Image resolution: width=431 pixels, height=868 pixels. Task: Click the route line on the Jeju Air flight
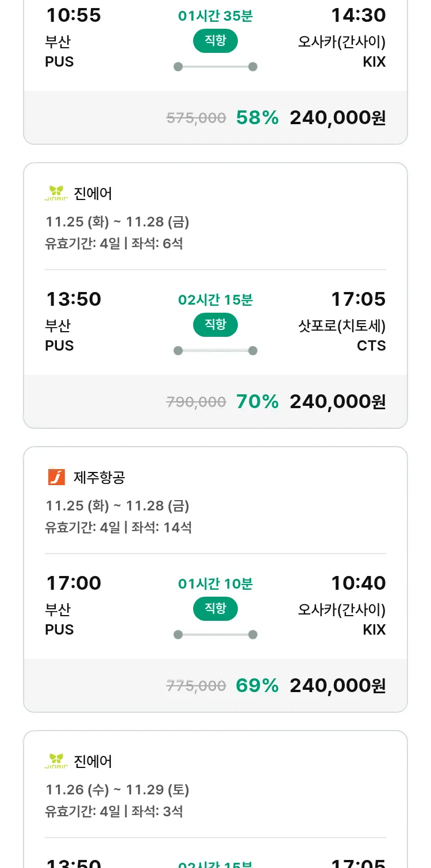pos(215,635)
